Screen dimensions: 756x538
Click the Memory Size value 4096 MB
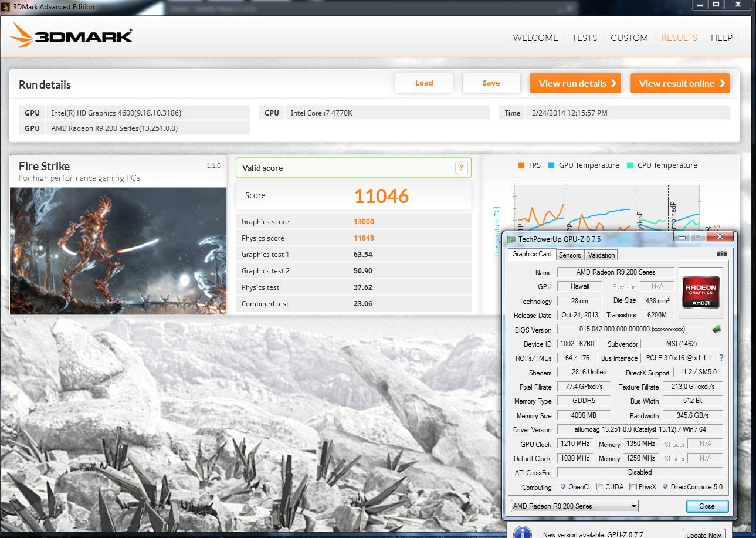point(584,415)
